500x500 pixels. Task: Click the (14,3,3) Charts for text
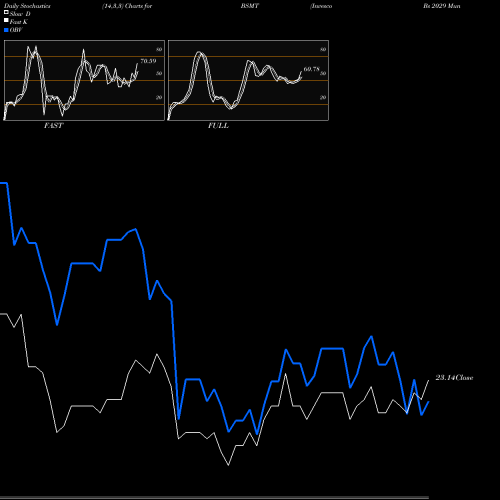127,6
